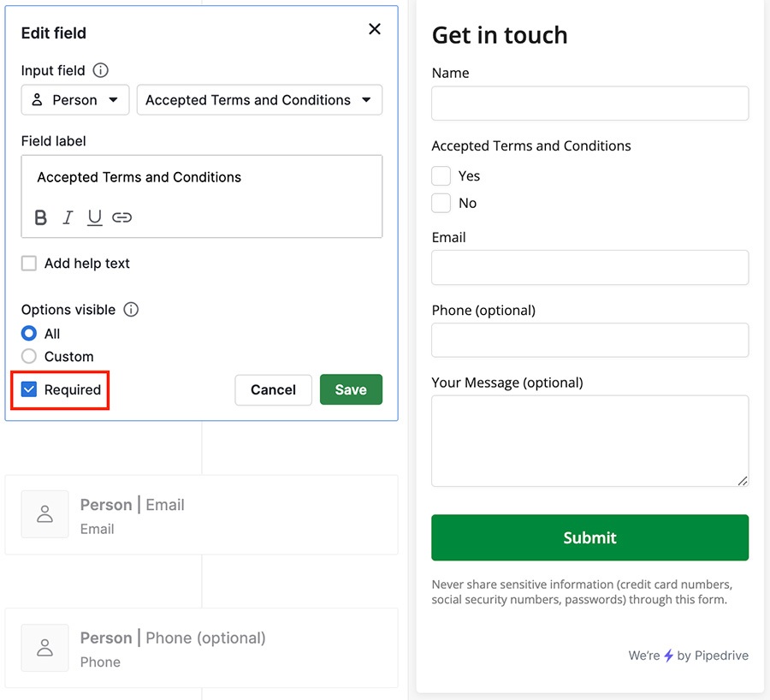Select the Custom options radio button

[x=29, y=356]
